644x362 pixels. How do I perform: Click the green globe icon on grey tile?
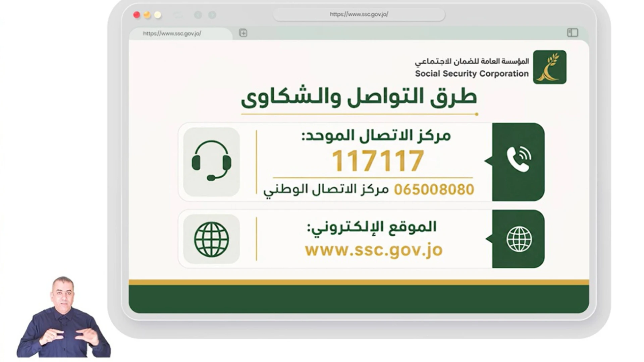(x=211, y=239)
